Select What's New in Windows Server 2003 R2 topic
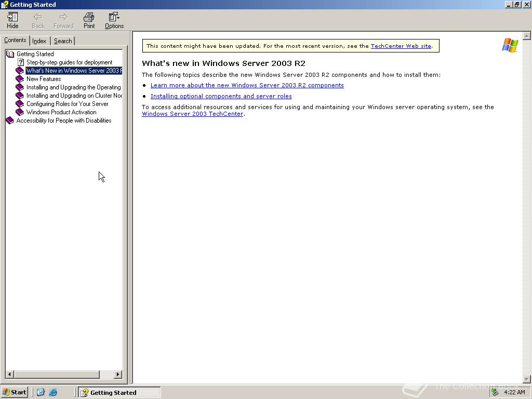 pyautogui.click(x=74, y=71)
